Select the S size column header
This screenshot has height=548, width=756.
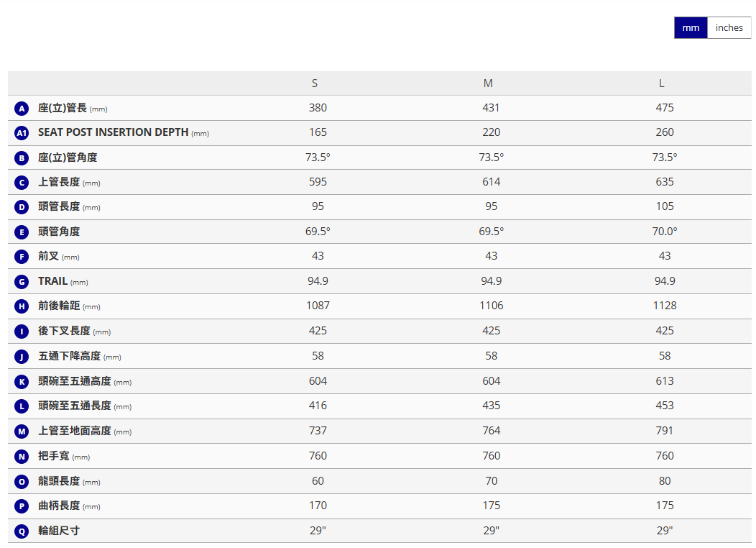(x=315, y=83)
